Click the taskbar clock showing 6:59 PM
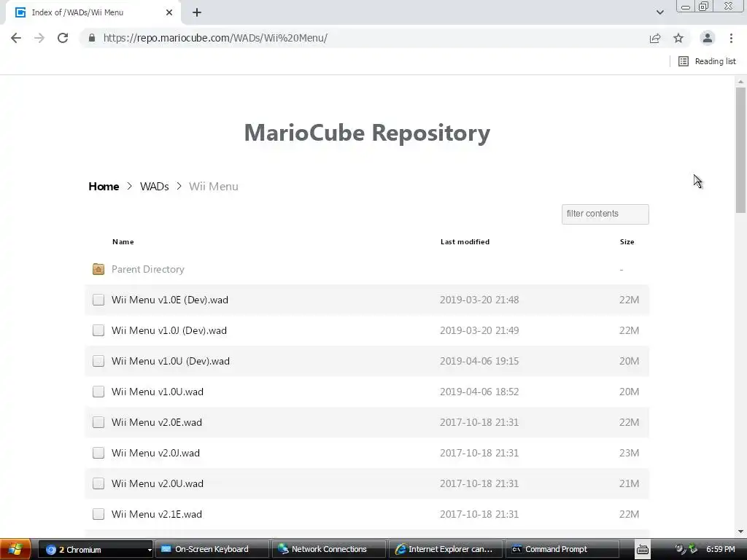747x560 pixels. 720,550
